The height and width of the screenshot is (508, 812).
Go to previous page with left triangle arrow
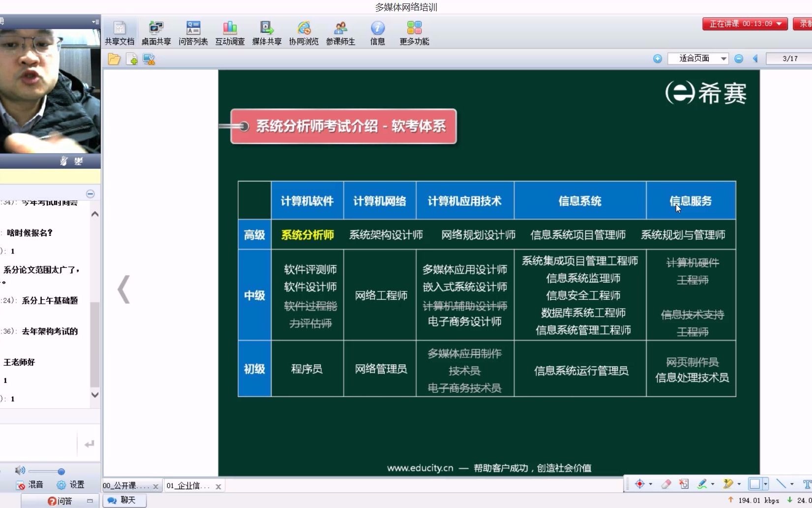pos(755,59)
